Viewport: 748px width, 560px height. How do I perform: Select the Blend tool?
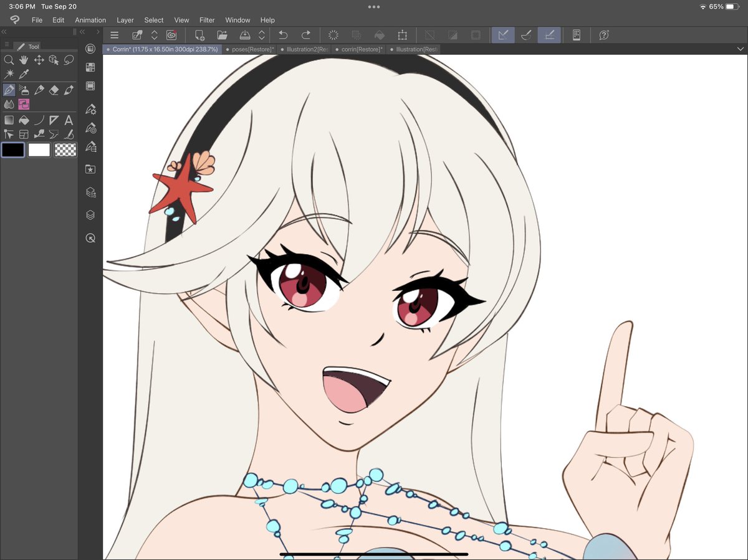[x=9, y=104]
